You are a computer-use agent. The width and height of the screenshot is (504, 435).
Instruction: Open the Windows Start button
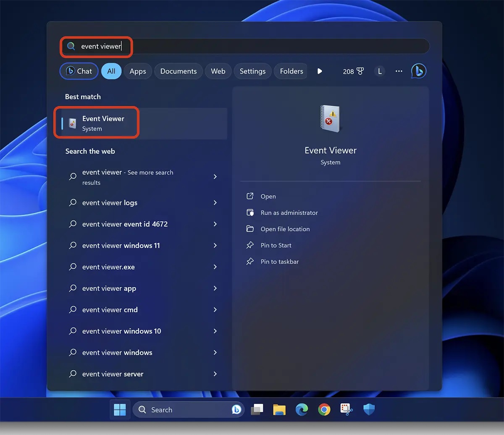pos(120,410)
